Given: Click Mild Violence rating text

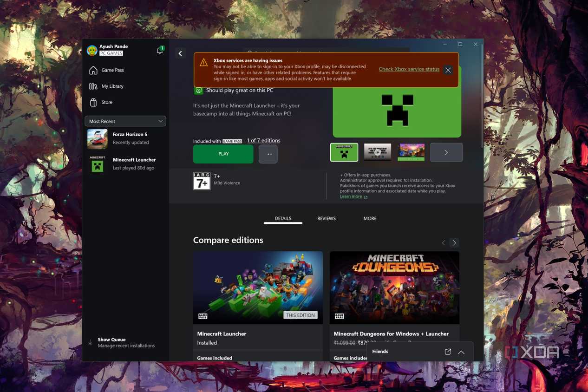Looking at the screenshot, I should (x=227, y=183).
